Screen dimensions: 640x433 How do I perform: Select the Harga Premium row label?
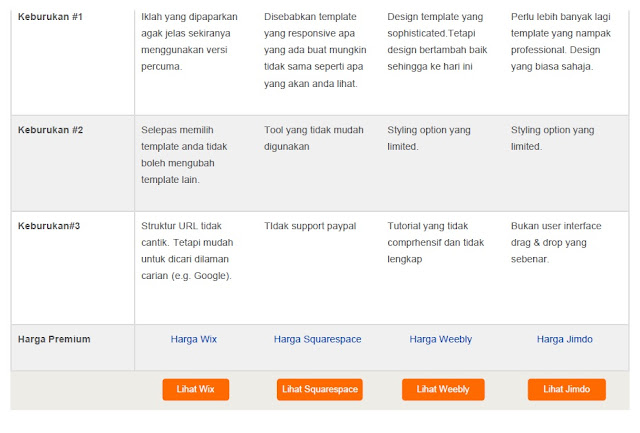pyautogui.click(x=54, y=339)
